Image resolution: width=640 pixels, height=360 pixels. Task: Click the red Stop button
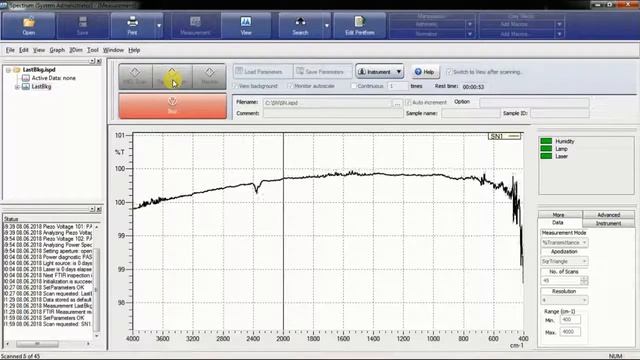point(172,106)
